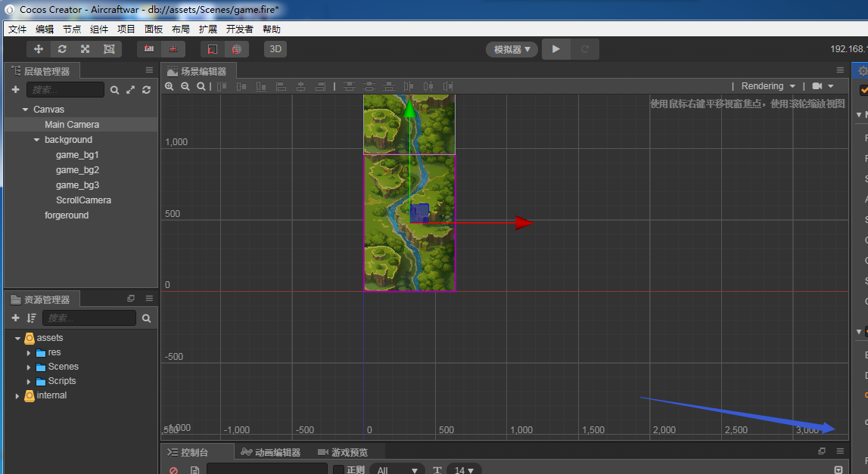This screenshot has width=868, height=474.
Task: Distribute nodes by top edges
Action: [x=350, y=86]
